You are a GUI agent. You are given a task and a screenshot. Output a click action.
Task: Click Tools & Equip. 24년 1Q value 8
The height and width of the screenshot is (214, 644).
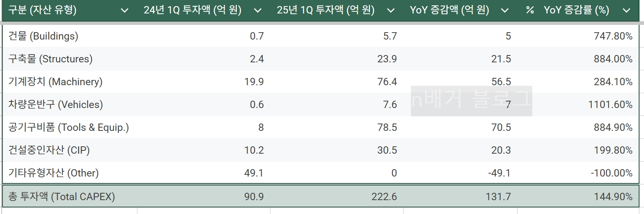click(x=261, y=127)
